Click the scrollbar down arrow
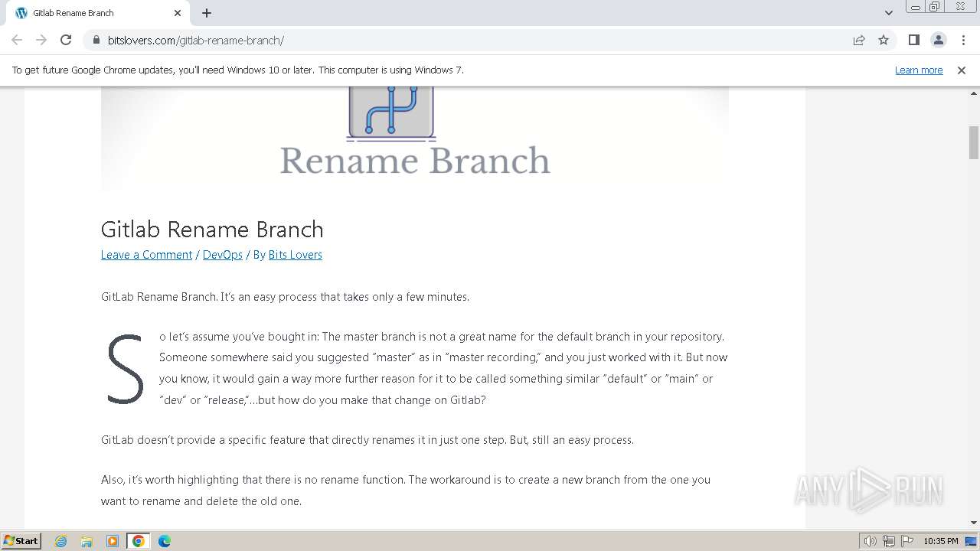 pos(974,523)
